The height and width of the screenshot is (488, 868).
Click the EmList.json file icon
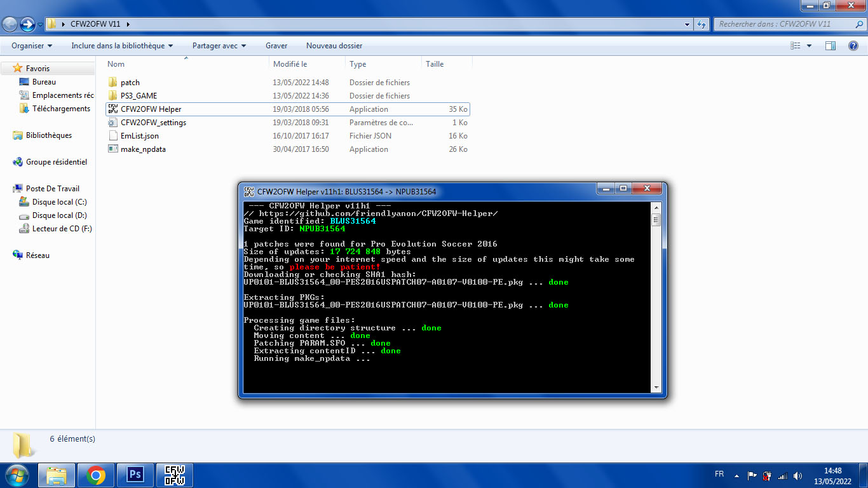pos(113,136)
